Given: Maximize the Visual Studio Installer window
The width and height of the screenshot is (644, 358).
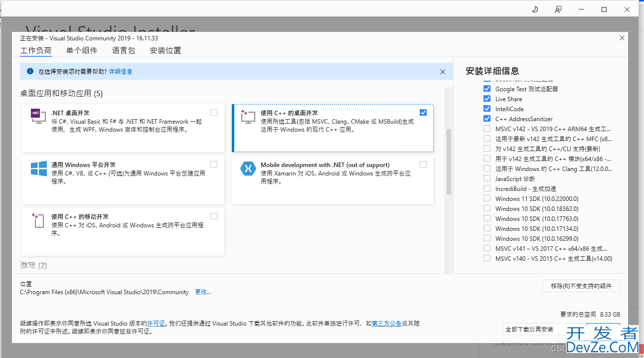Looking at the screenshot, I should click(x=604, y=9).
